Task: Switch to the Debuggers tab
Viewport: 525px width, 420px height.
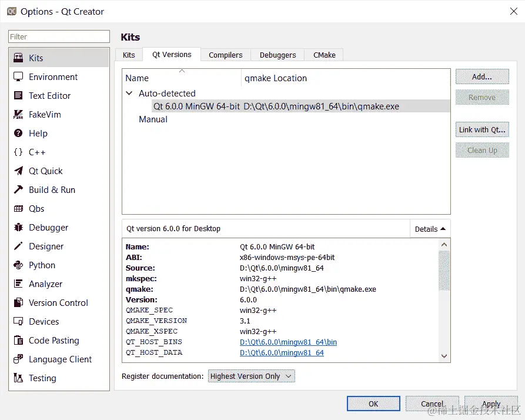Action: [x=278, y=55]
